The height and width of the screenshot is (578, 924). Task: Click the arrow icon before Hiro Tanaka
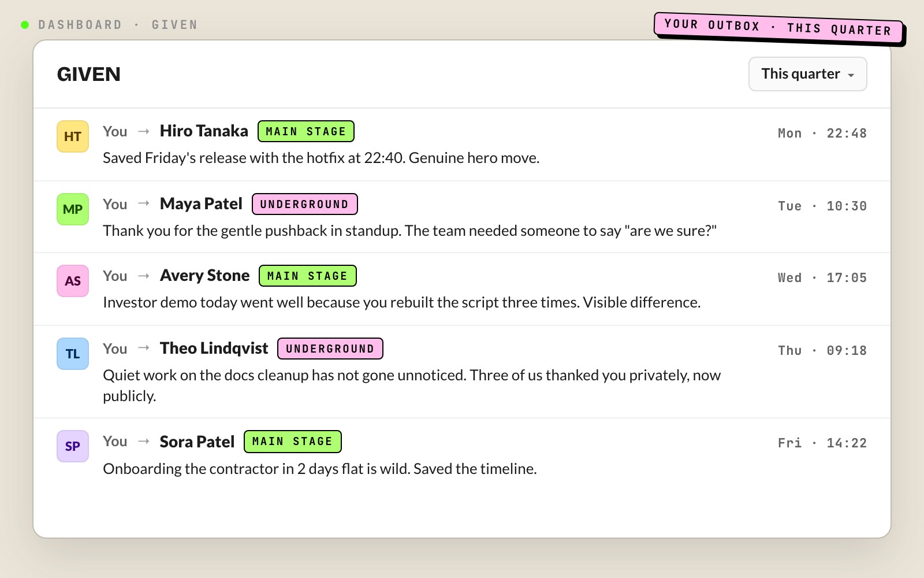pyautogui.click(x=144, y=131)
